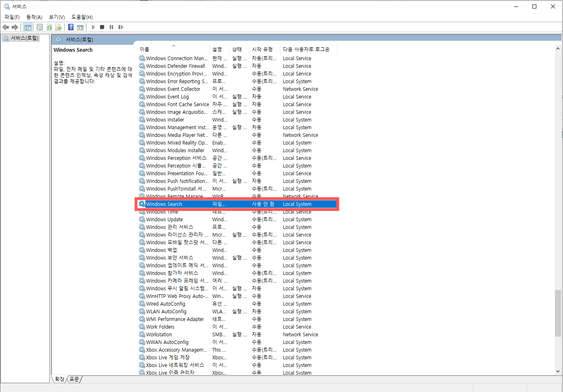563x392 pixels.
Task: Select Windows Presentation Foundation service name
Action: coord(177,174)
